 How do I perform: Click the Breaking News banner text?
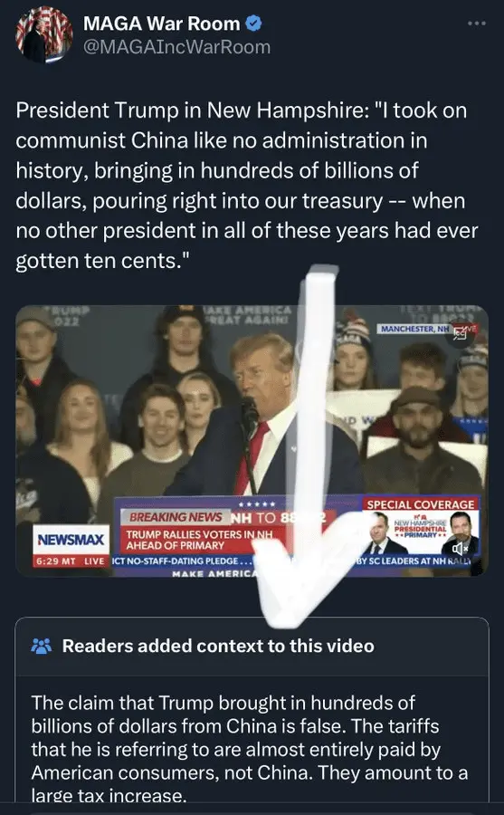[176, 517]
